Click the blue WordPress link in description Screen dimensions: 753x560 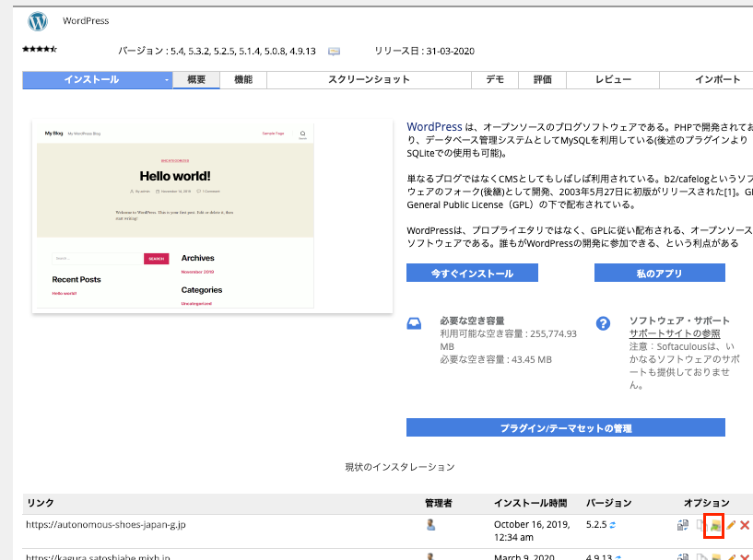tap(434, 127)
